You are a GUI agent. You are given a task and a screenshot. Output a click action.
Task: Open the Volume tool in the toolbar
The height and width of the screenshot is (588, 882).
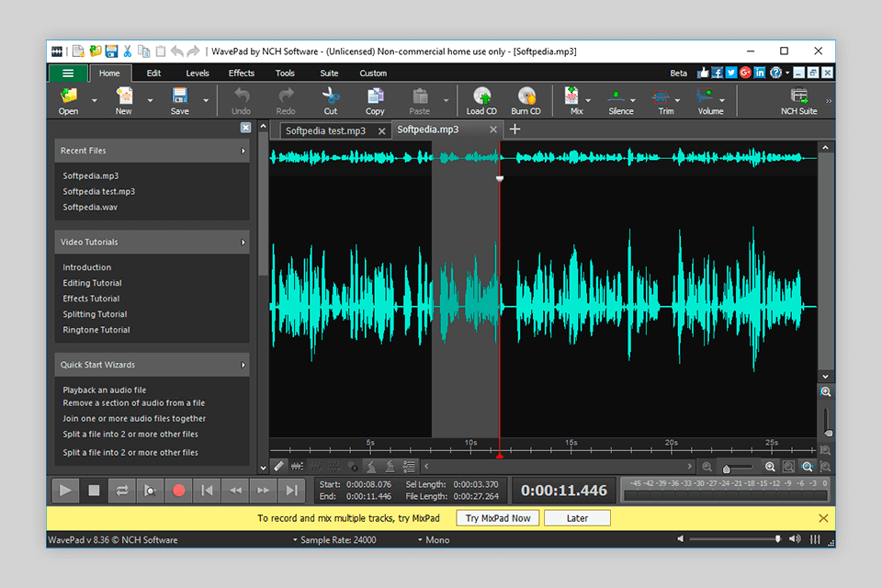point(707,101)
